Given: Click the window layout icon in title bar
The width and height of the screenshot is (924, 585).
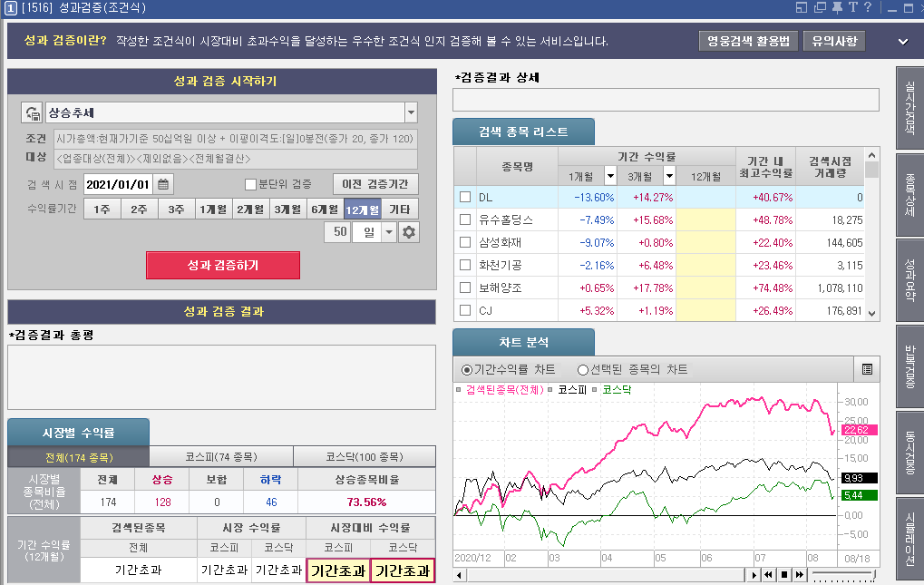Looking at the screenshot, I should 802,7.
